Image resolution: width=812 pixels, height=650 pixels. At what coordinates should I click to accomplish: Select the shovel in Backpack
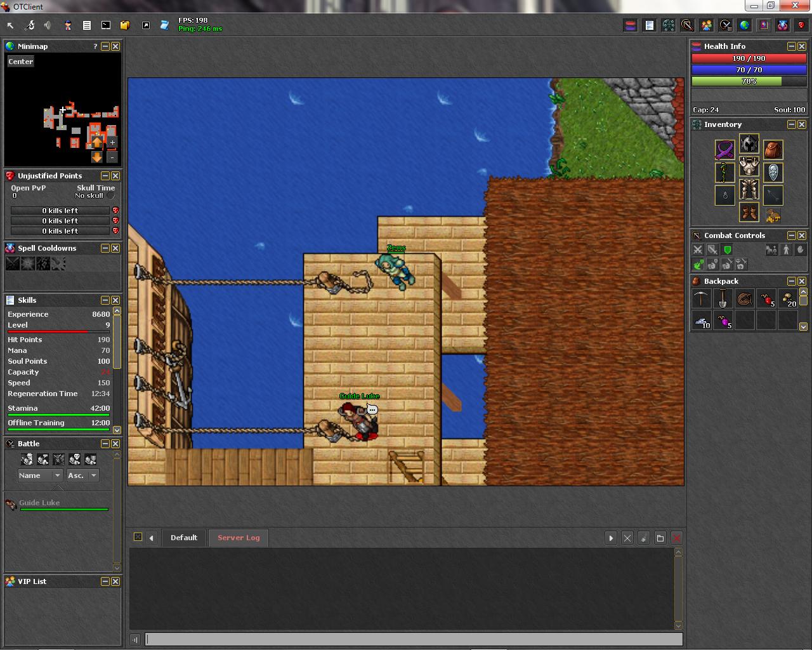(723, 299)
